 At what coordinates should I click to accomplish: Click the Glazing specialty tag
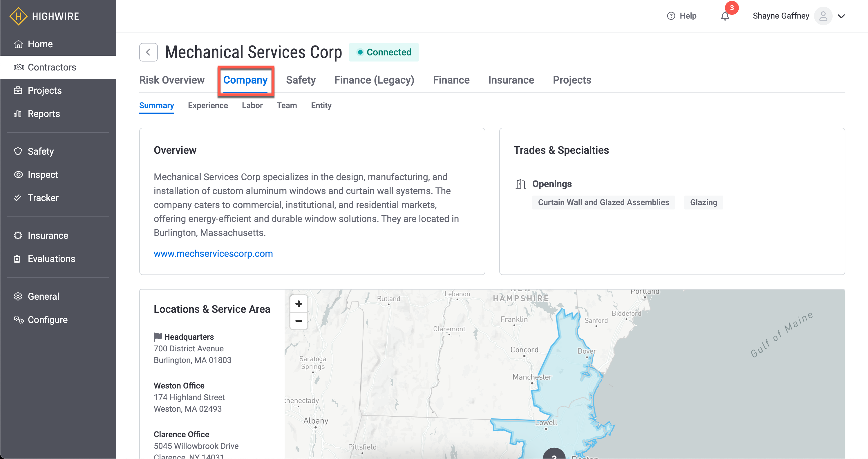[703, 202]
